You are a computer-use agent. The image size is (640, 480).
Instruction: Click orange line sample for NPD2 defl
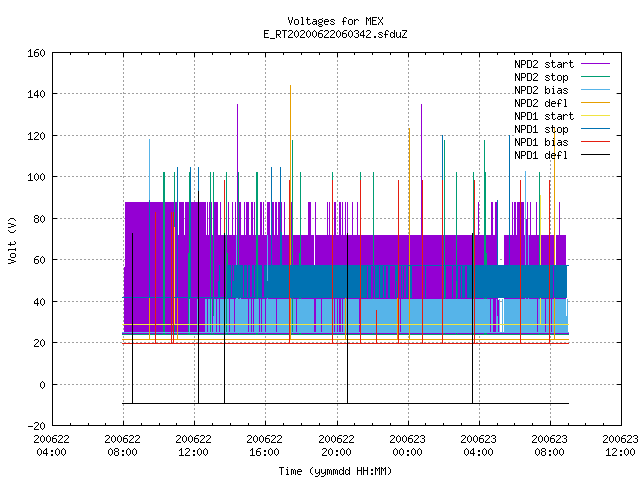coord(595,103)
